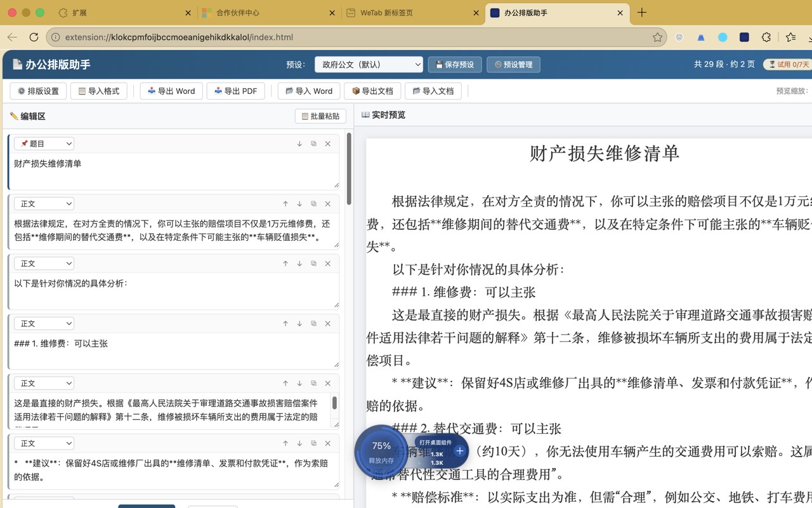Duplicate the 这是最直接的财产损失 block
Screen dimensions: 812x508
click(x=313, y=384)
